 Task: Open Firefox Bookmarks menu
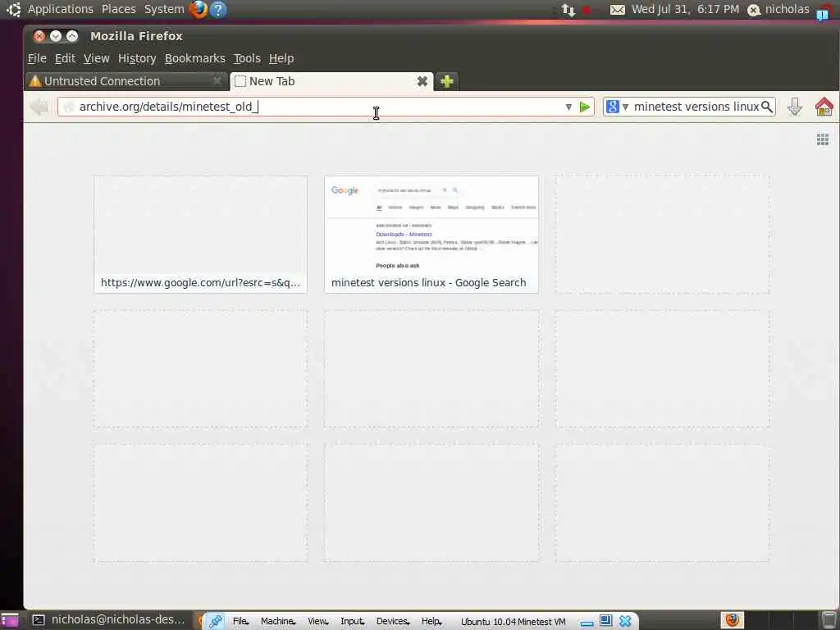(195, 58)
